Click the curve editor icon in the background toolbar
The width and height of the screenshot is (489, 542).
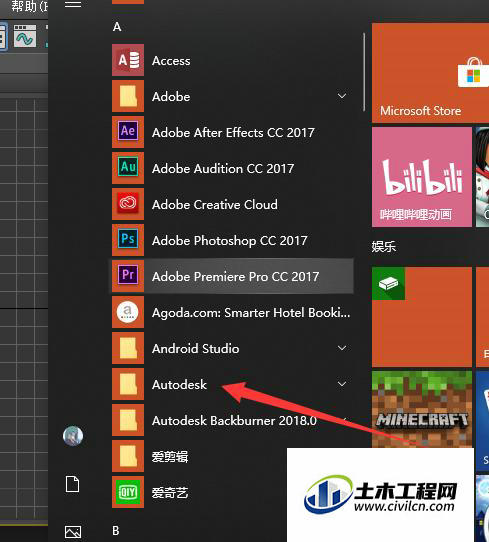coord(25,36)
